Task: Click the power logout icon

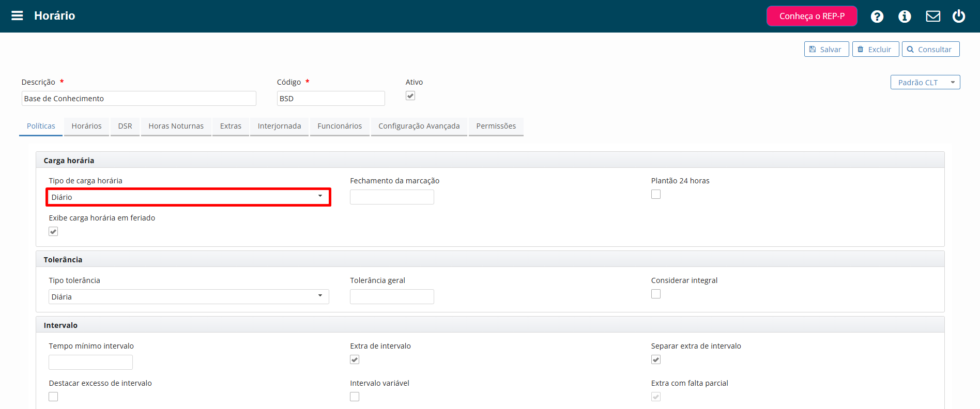Action: (x=959, y=16)
